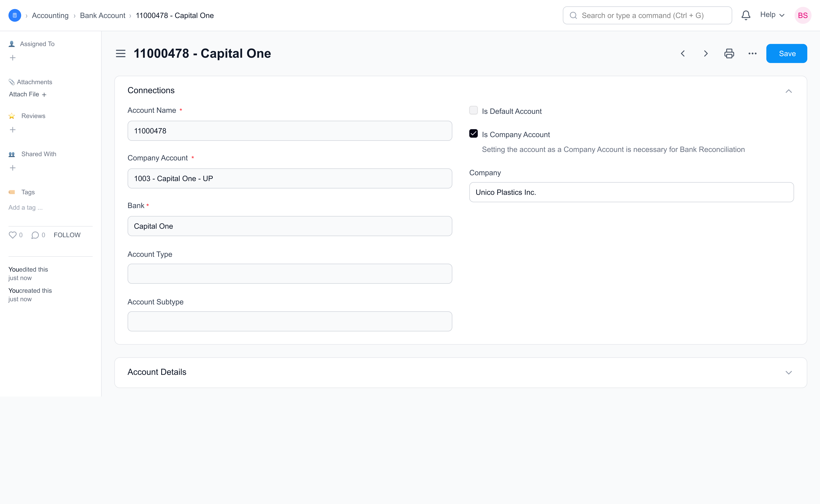820x504 pixels.
Task: Click FOLLOW link in sidebar
Action: (x=67, y=235)
